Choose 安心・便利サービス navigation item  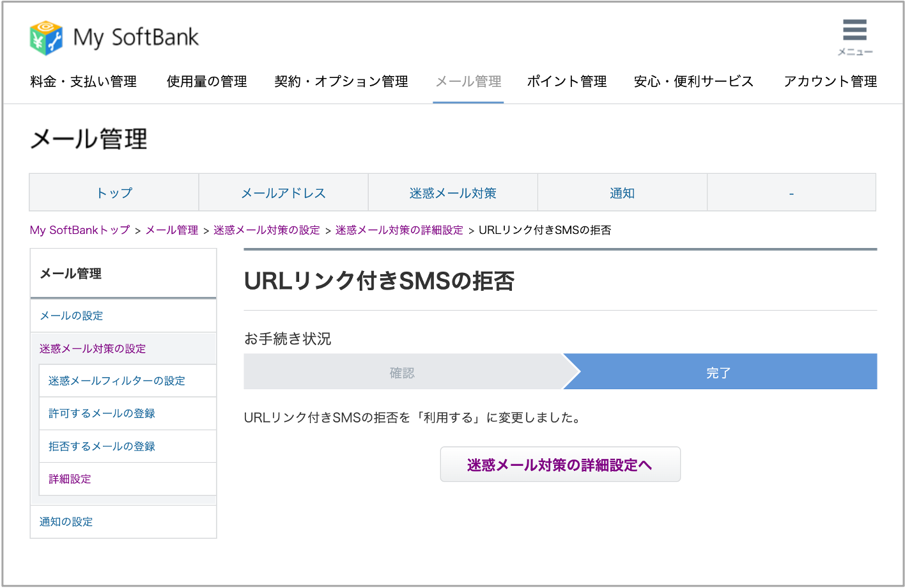click(x=693, y=82)
